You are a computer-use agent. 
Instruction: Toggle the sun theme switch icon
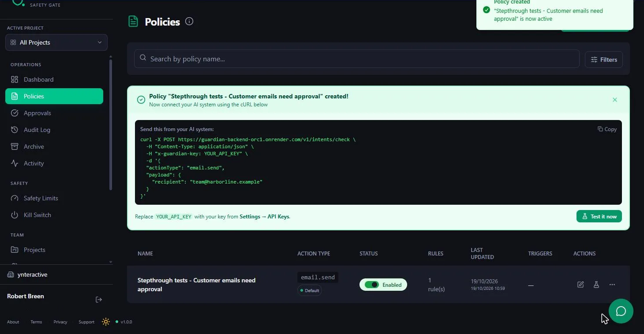point(106,322)
